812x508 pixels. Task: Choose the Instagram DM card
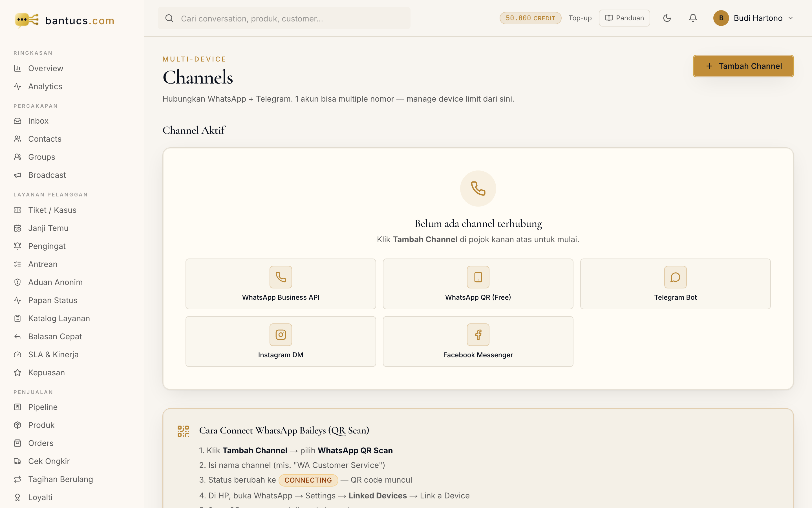tap(281, 341)
